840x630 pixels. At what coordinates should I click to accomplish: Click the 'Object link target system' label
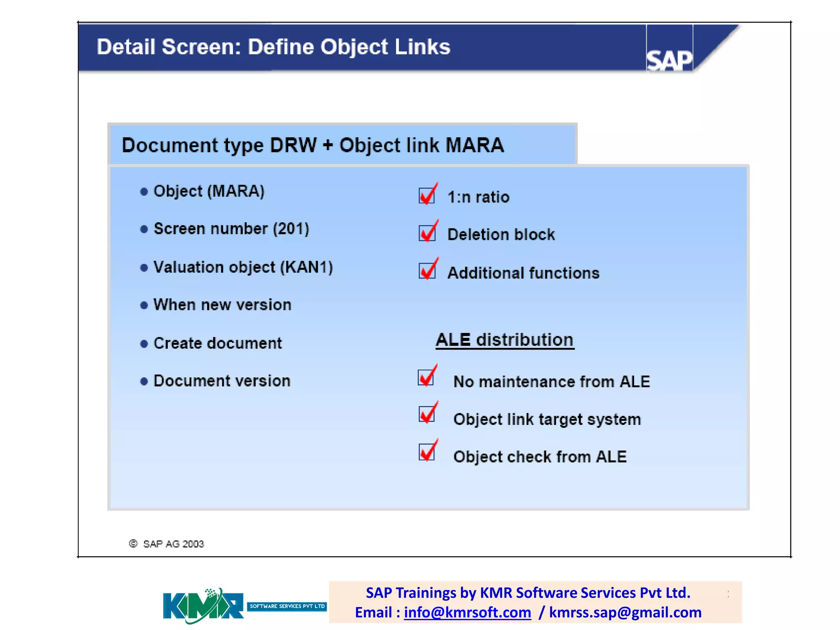(x=547, y=420)
